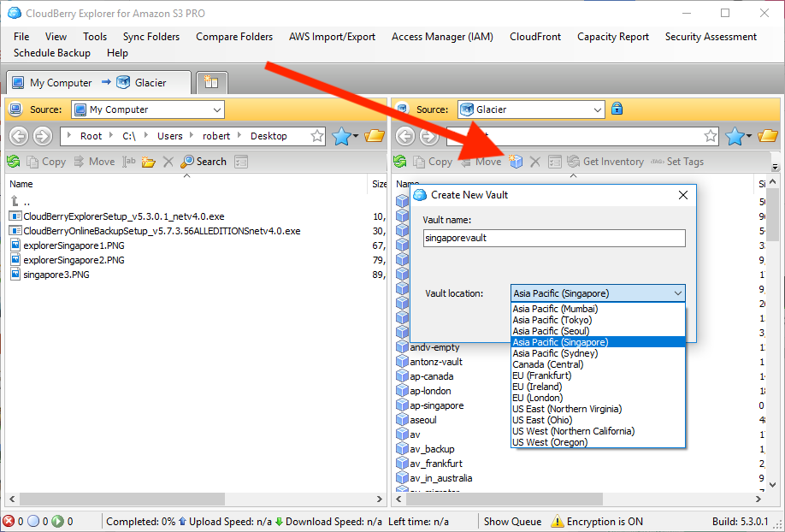
Task: Select EU (Frankfurt) from list
Action: tap(598, 375)
